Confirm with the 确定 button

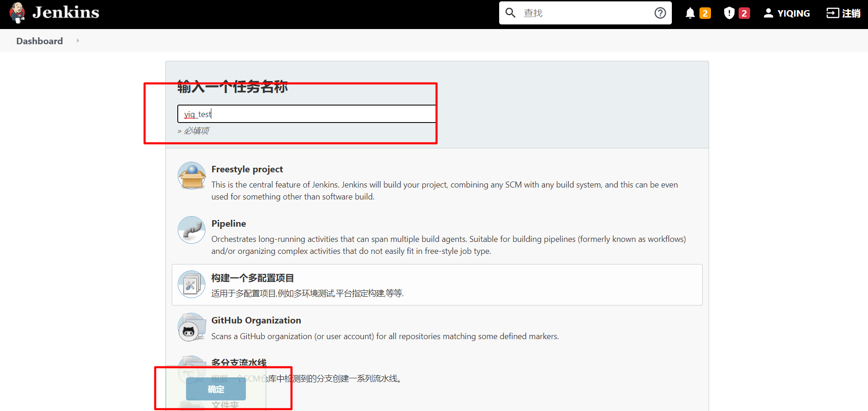click(x=216, y=389)
